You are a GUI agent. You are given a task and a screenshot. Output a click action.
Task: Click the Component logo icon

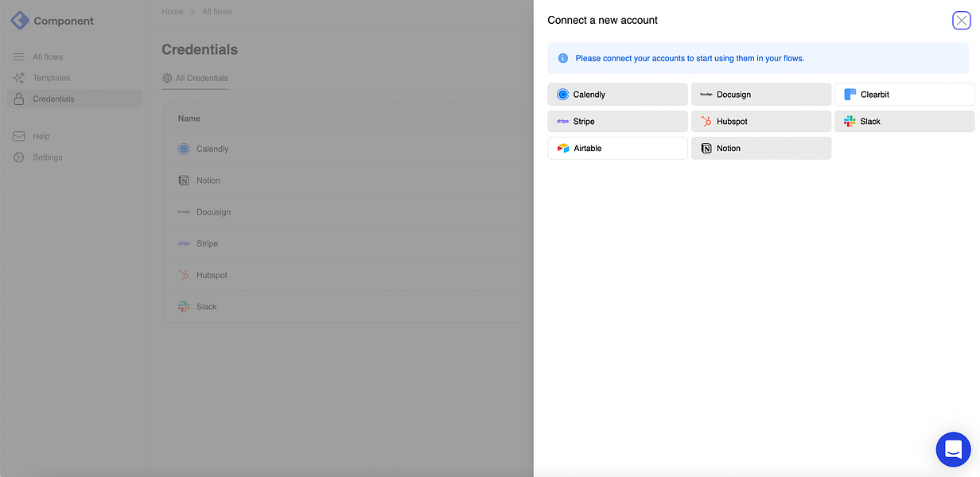(x=20, y=21)
